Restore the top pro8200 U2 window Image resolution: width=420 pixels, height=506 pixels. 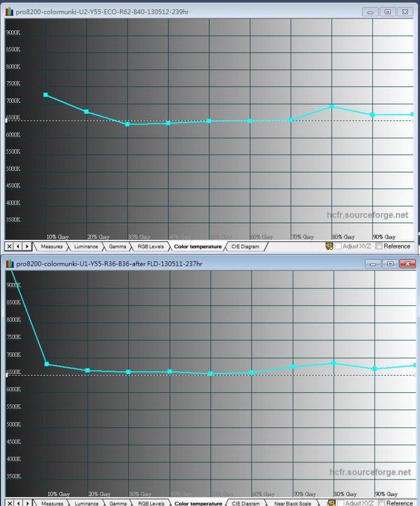388,12
